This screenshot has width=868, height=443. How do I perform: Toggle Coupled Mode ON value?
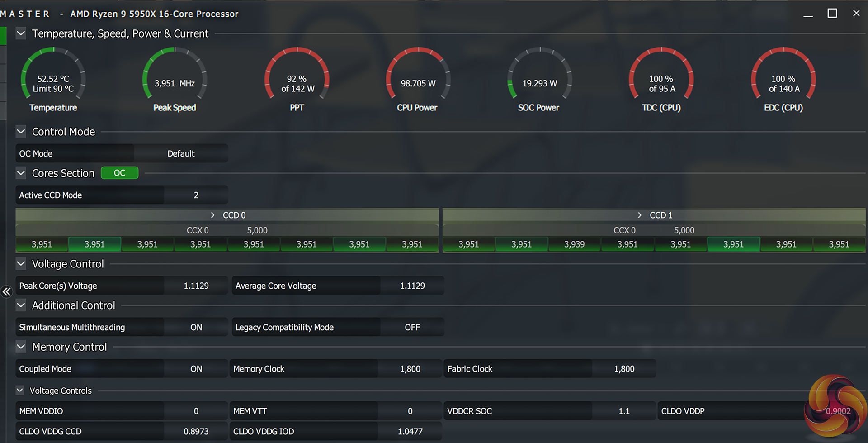point(196,369)
